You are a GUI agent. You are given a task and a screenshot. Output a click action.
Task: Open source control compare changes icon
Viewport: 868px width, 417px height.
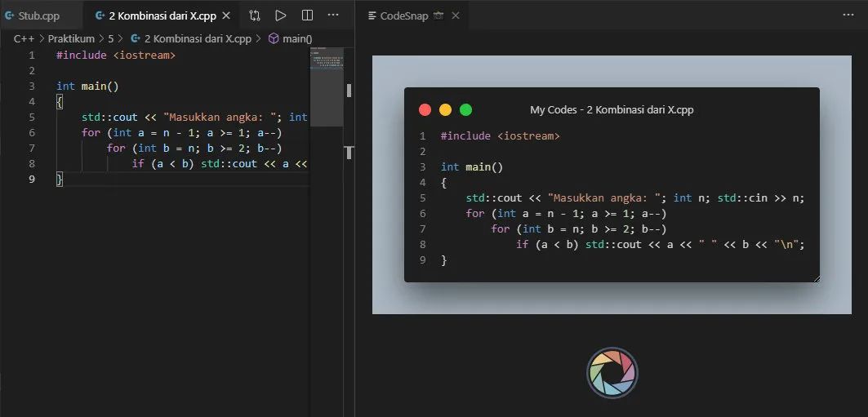click(255, 16)
